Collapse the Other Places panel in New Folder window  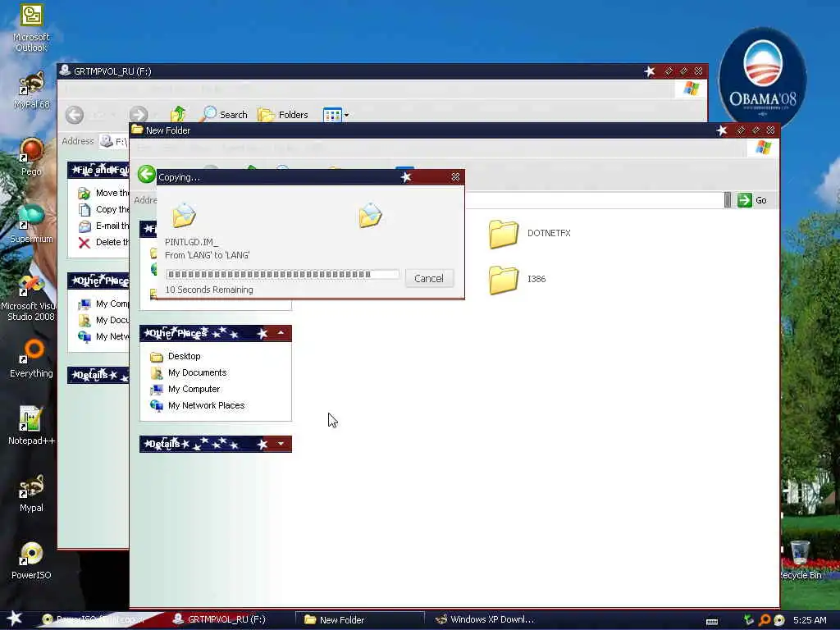281,333
